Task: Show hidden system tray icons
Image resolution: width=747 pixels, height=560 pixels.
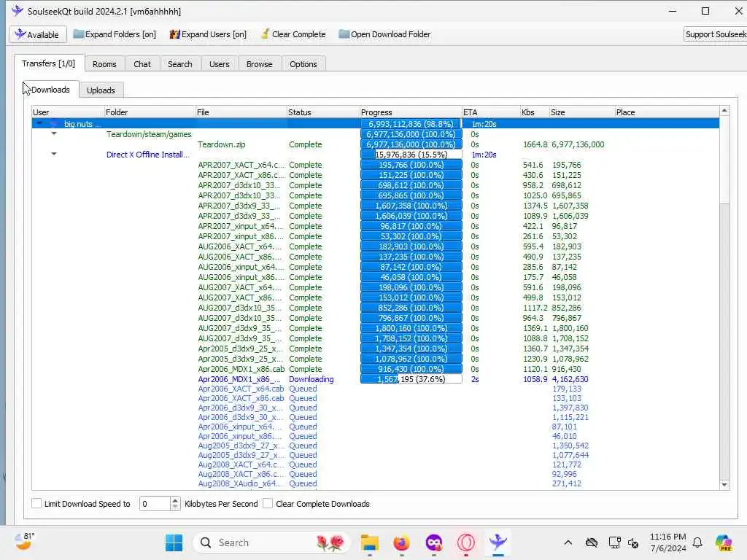Action: (x=568, y=542)
